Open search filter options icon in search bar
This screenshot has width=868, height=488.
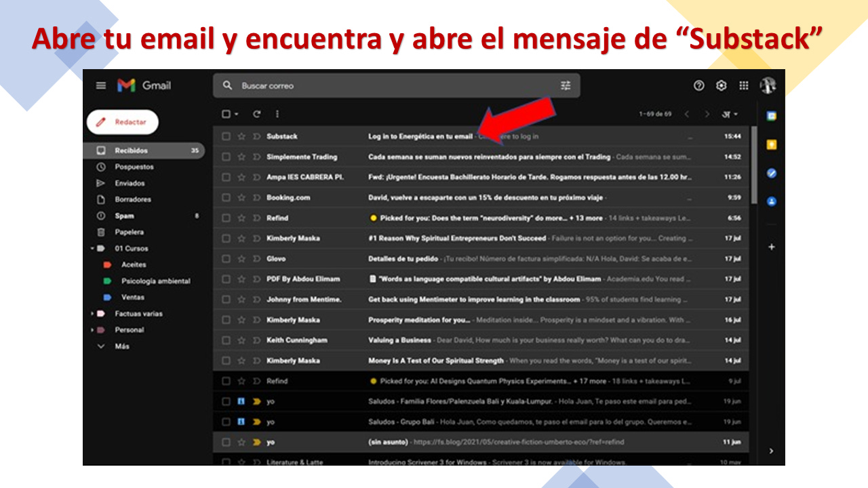[566, 85]
